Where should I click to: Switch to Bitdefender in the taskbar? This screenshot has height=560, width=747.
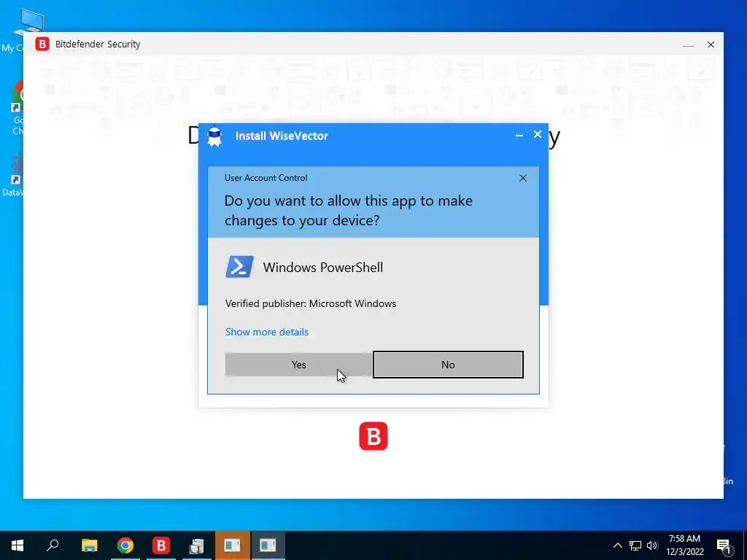[x=161, y=545]
